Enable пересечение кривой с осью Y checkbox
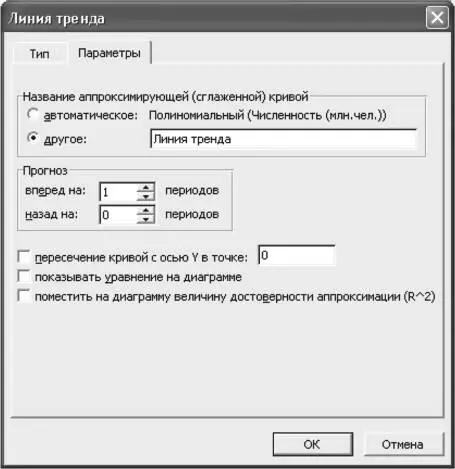 pyautogui.click(x=24, y=257)
